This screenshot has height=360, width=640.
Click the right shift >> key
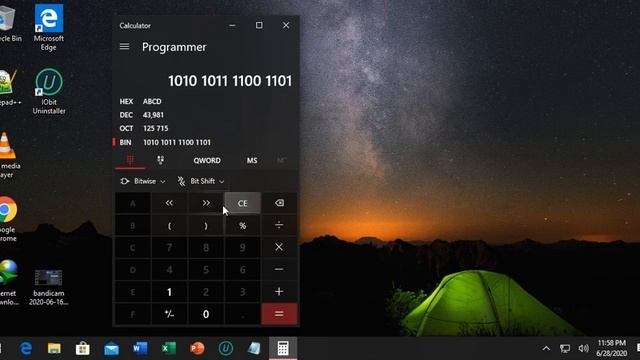[206, 203]
